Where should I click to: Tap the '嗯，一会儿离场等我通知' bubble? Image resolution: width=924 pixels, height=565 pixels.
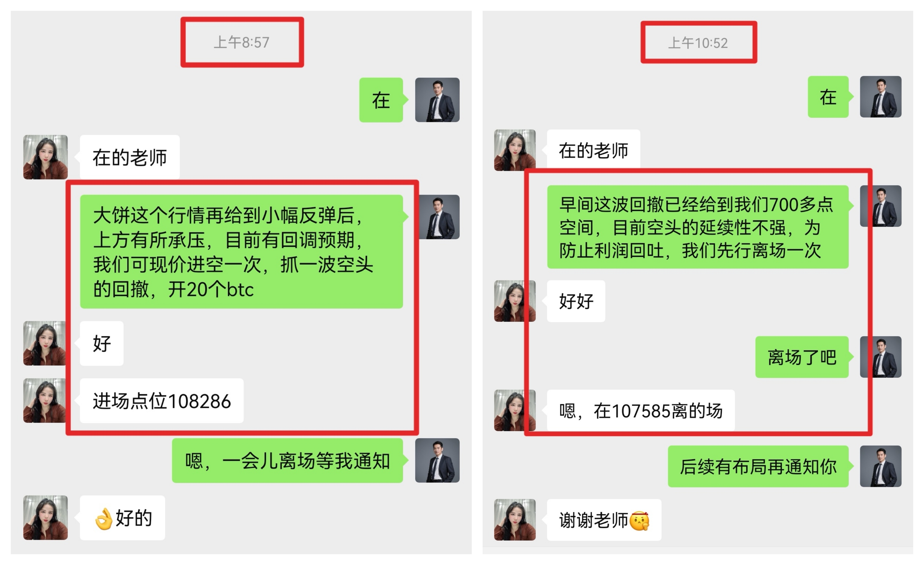[287, 460]
